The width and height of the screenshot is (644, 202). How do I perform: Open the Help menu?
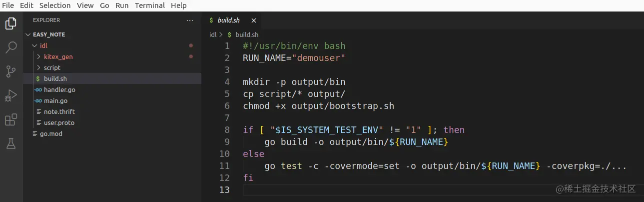point(178,5)
